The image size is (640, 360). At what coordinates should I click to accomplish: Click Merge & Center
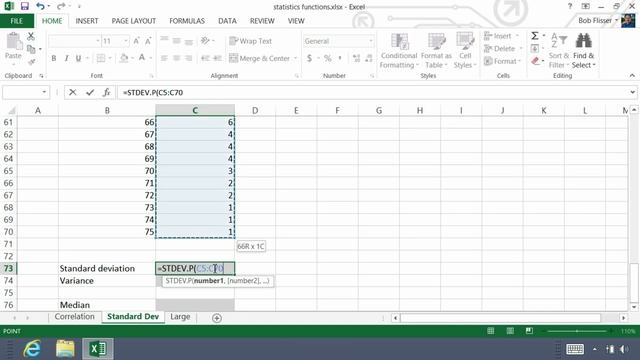(x=260, y=58)
